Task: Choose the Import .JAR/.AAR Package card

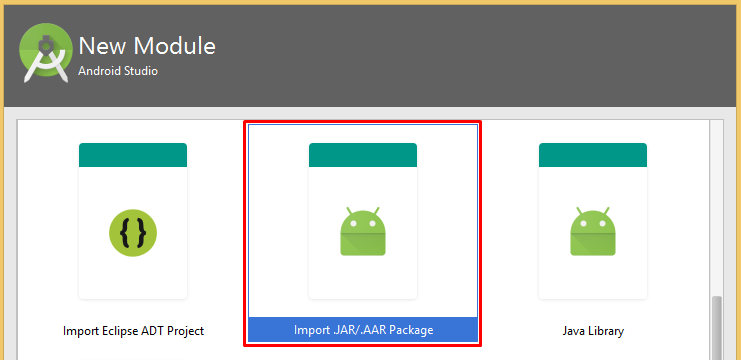Action: [x=362, y=233]
